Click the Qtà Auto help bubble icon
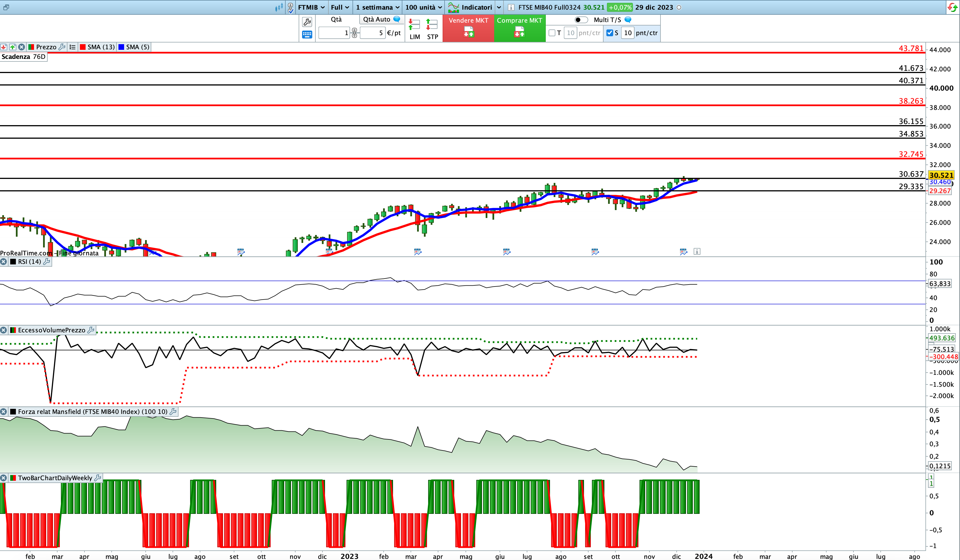Viewport: 960px width, 560px height. click(397, 19)
